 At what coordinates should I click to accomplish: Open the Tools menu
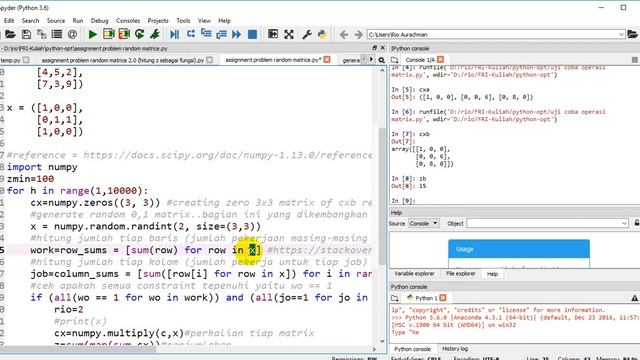click(x=183, y=20)
